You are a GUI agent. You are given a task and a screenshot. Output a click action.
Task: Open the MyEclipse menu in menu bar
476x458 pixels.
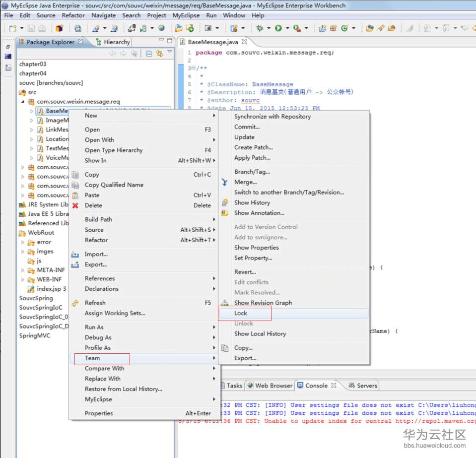pyautogui.click(x=186, y=15)
